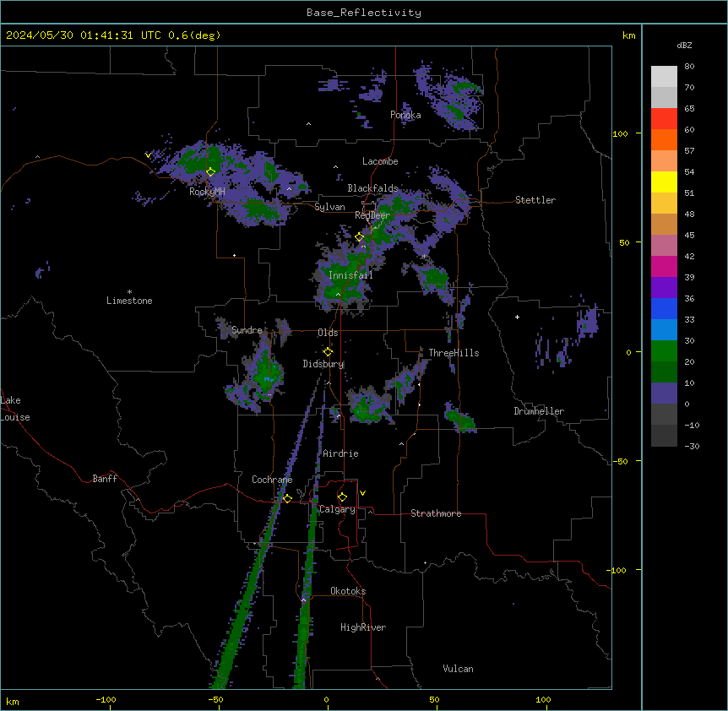The width and height of the screenshot is (728, 711).
Task: Pick the light blue 30-33 dBZ legend band
Action: pos(664,329)
